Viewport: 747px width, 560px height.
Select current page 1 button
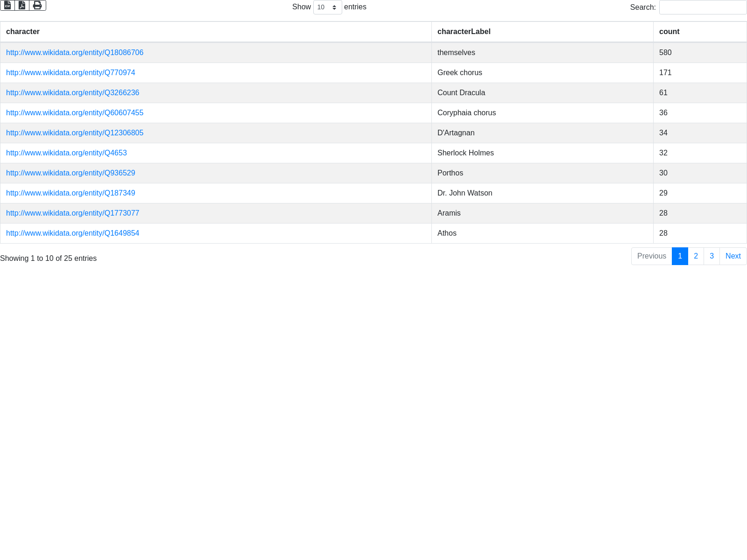[680, 256]
